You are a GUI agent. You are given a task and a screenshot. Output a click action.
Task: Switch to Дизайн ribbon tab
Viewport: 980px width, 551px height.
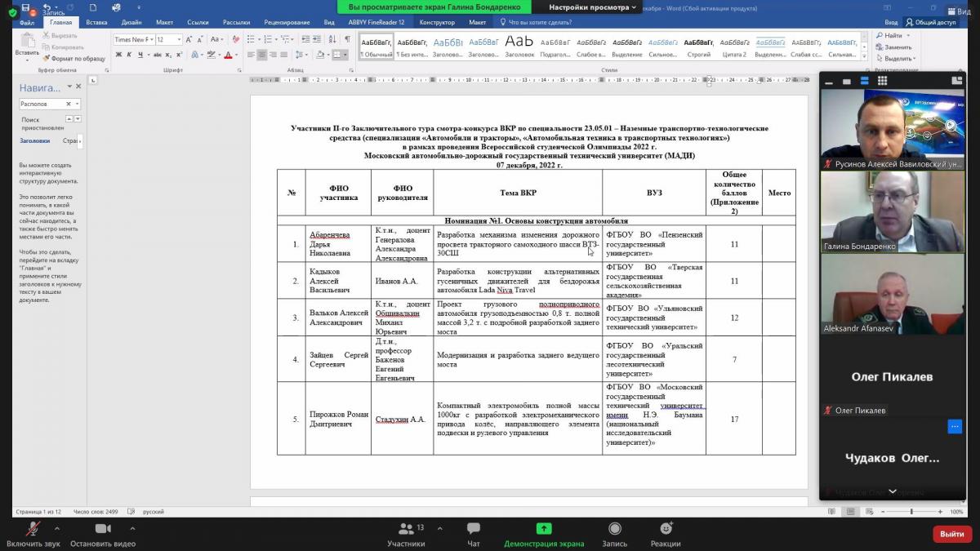pyautogui.click(x=132, y=22)
